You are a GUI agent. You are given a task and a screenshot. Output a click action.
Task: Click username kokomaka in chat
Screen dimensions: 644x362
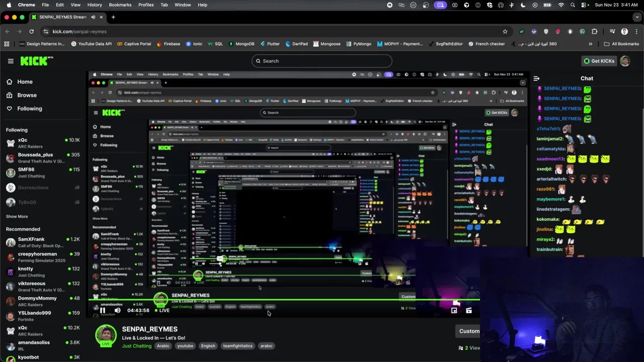548,219
